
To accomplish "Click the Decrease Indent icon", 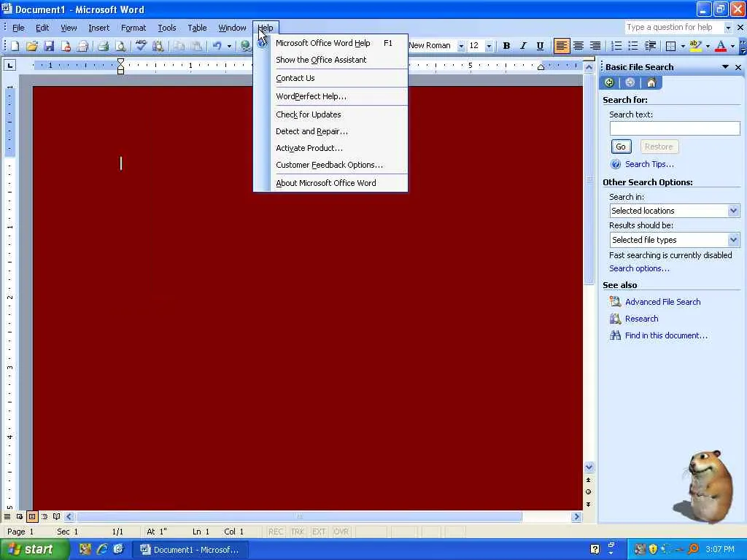I will 650,46.
